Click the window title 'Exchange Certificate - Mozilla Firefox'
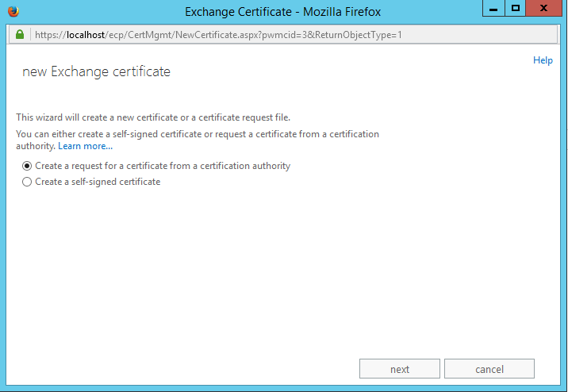The image size is (568, 392). [x=283, y=12]
